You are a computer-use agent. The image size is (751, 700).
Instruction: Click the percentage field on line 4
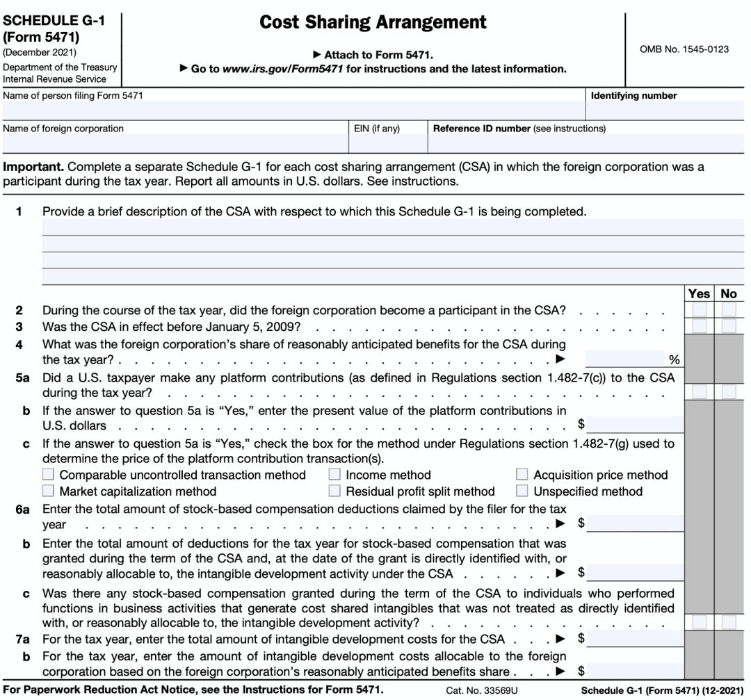tap(626, 358)
